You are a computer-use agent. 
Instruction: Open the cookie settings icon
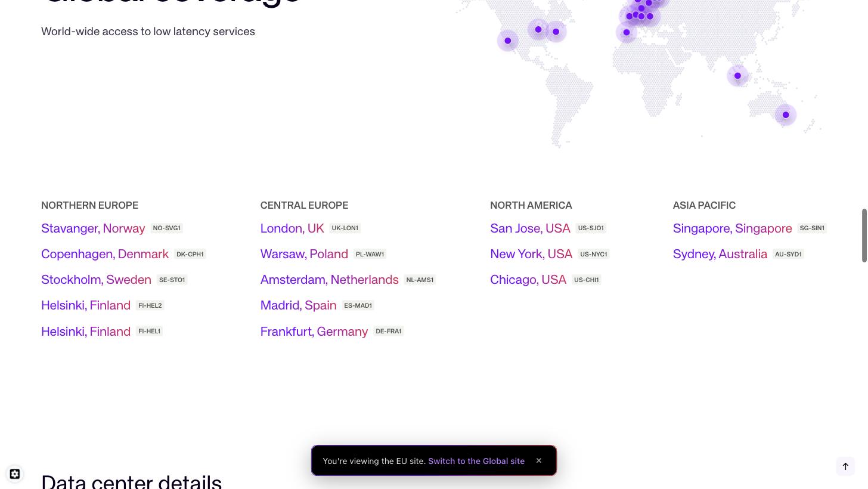click(x=15, y=474)
